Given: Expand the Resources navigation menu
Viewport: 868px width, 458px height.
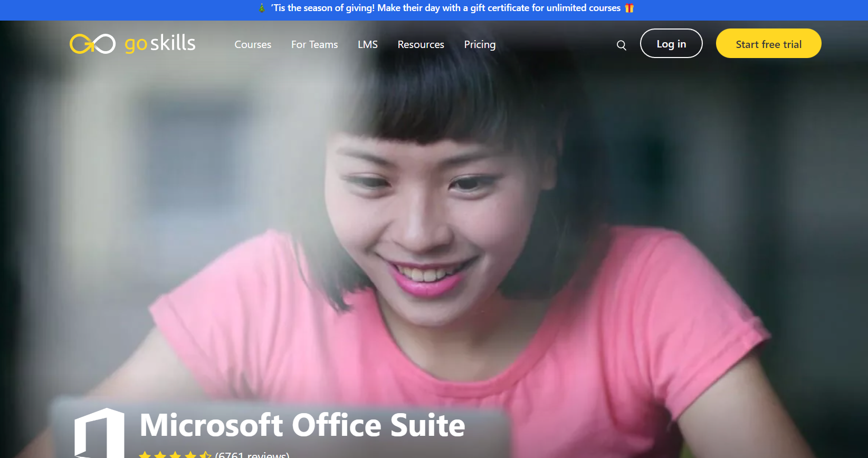Looking at the screenshot, I should (x=421, y=45).
